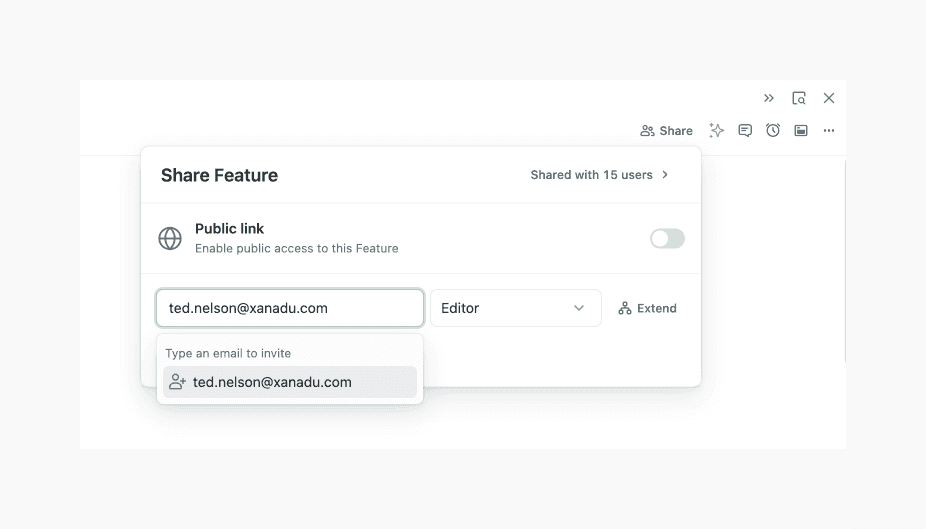
Task: Open the comments icon
Action: [745, 130]
